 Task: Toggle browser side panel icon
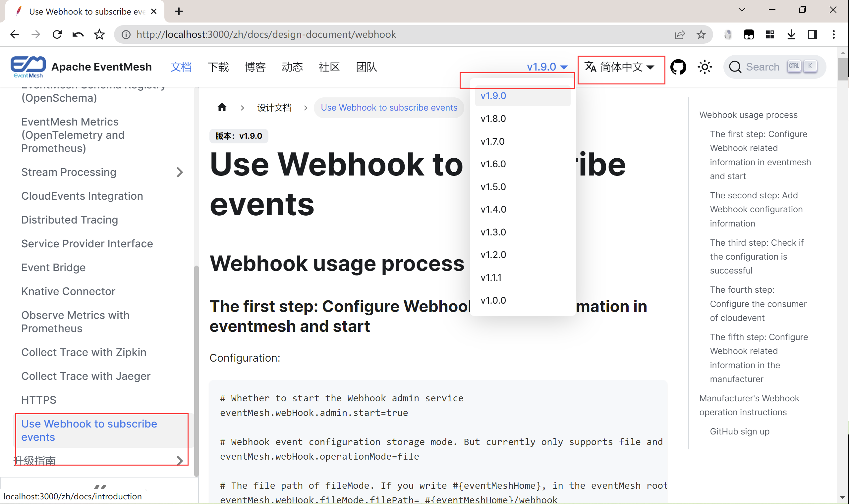click(x=812, y=34)
